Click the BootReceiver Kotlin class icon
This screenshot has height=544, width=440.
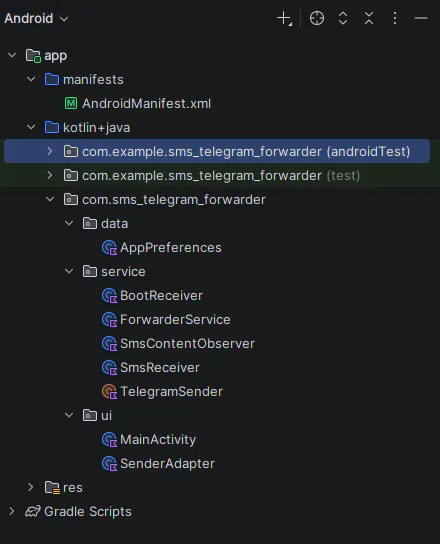(x=109, y=296)
